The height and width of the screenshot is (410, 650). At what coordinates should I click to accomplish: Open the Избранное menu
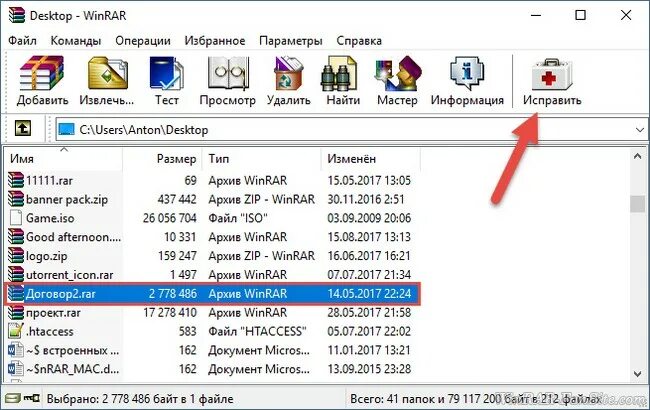point(215,41)
